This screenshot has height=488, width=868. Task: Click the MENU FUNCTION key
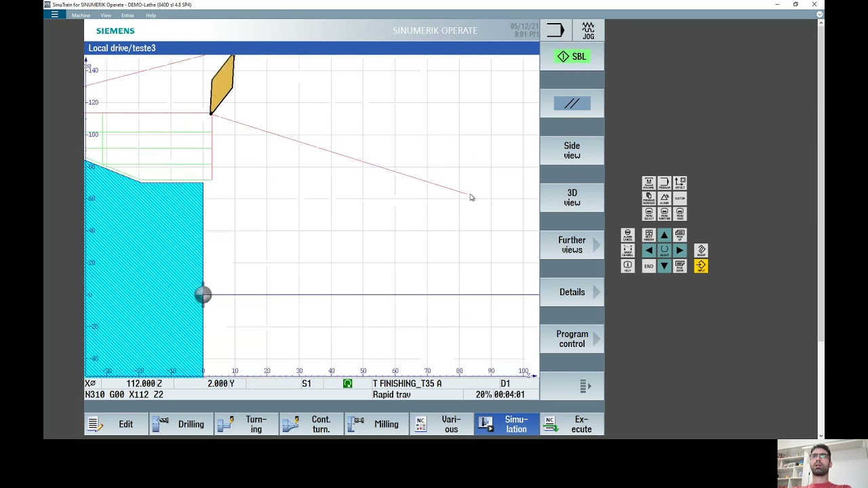pos(665,213)
